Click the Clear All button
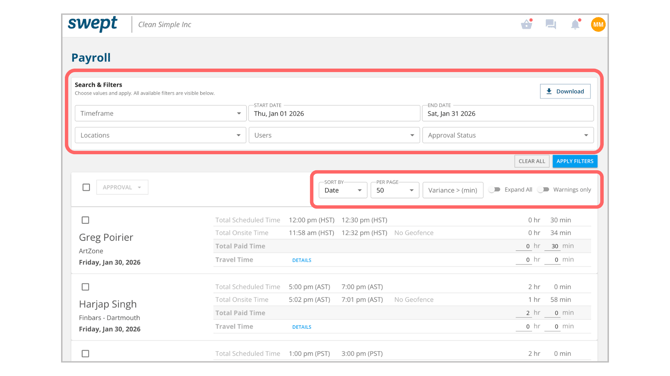670x376 pixels. pos(532,161)
